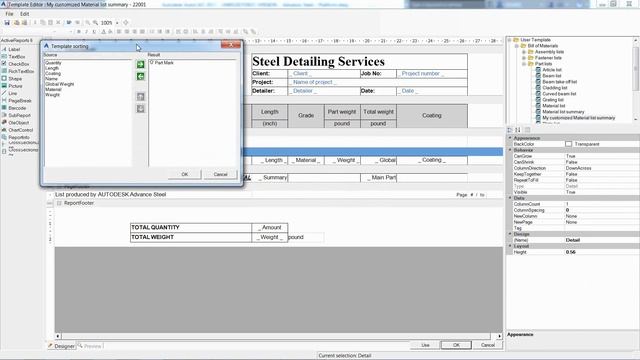Viewport: 640px width, 360px height.
Task: Expand the Assembly lists folder
Action: pos(524,52)
